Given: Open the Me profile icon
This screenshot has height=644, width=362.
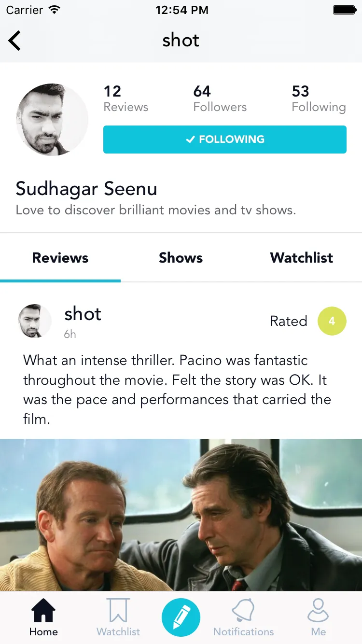Looking at the screenshot, I should [x=318, y=611].
